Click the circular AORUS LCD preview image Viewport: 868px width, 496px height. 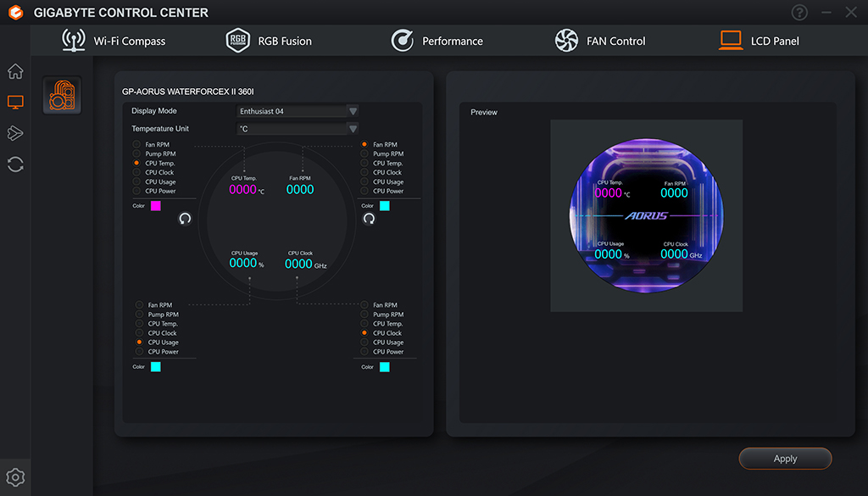(647, 215)
